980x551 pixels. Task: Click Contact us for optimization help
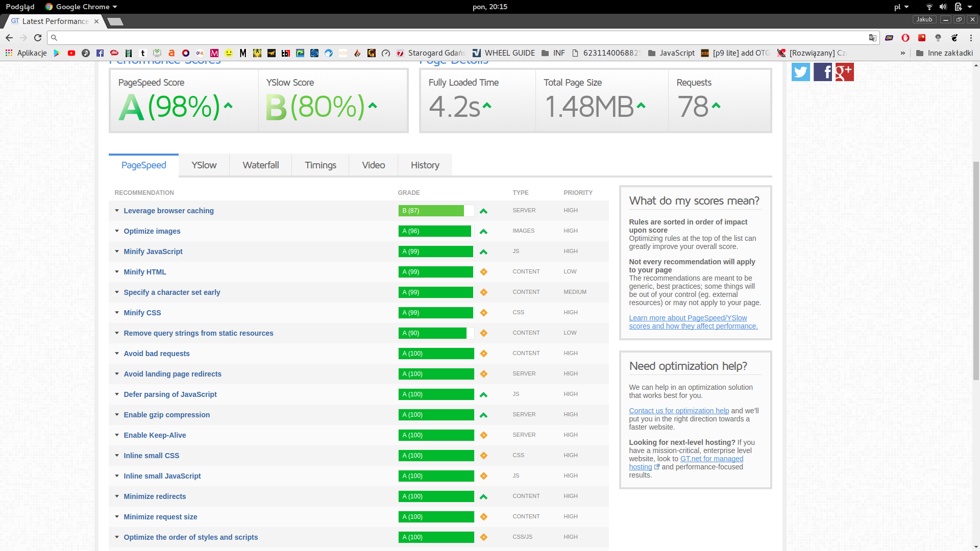point(679,411)
